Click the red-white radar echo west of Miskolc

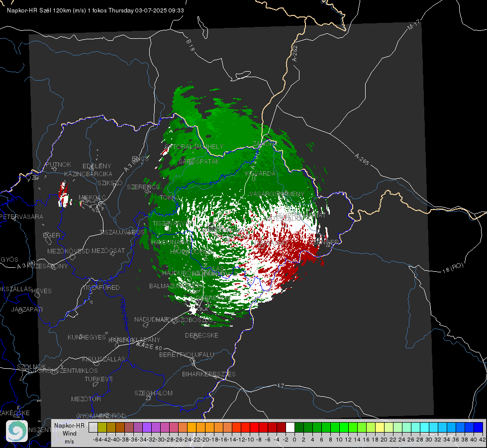[64, 195]
